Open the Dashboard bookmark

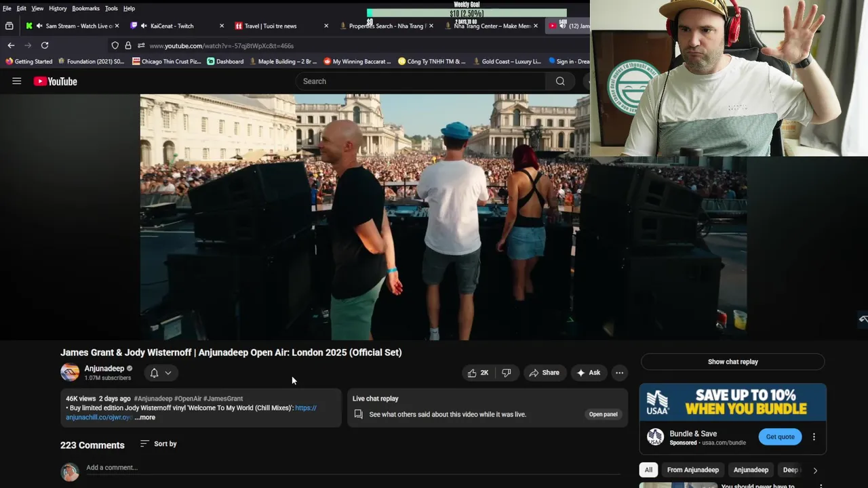tap(225, 62)
